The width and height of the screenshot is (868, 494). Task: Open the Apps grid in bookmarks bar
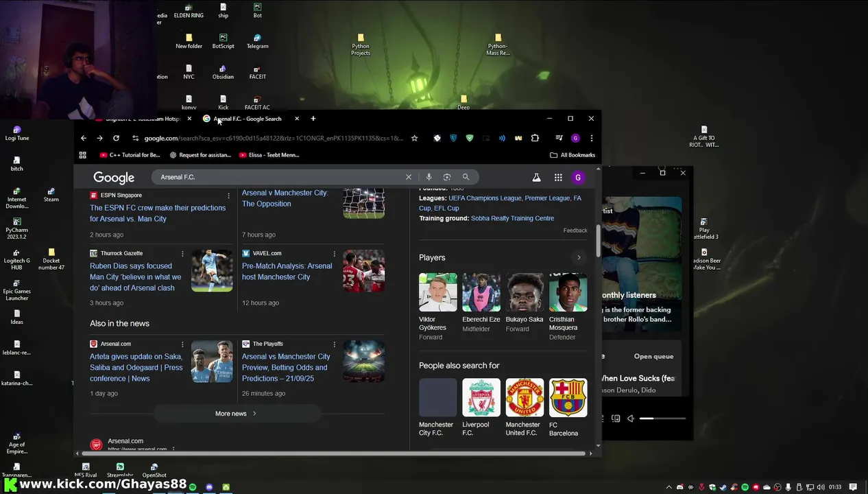(x=83, y=155)
